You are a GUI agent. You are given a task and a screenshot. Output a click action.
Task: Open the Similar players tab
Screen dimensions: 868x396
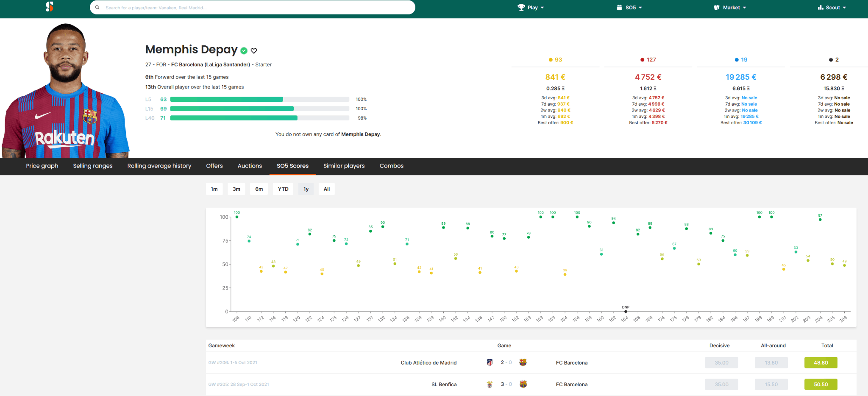tap(344, 166)
